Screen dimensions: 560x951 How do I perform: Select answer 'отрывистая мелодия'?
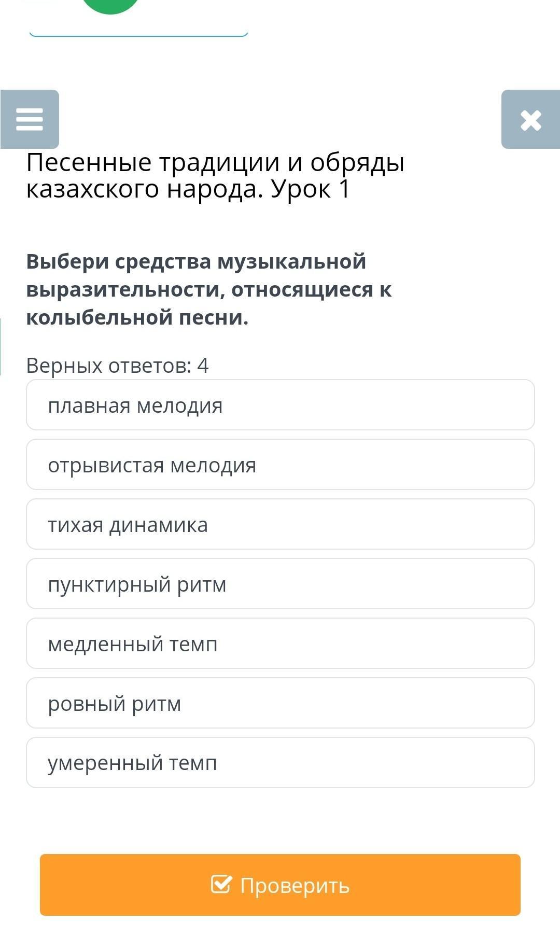pos(280,465)
